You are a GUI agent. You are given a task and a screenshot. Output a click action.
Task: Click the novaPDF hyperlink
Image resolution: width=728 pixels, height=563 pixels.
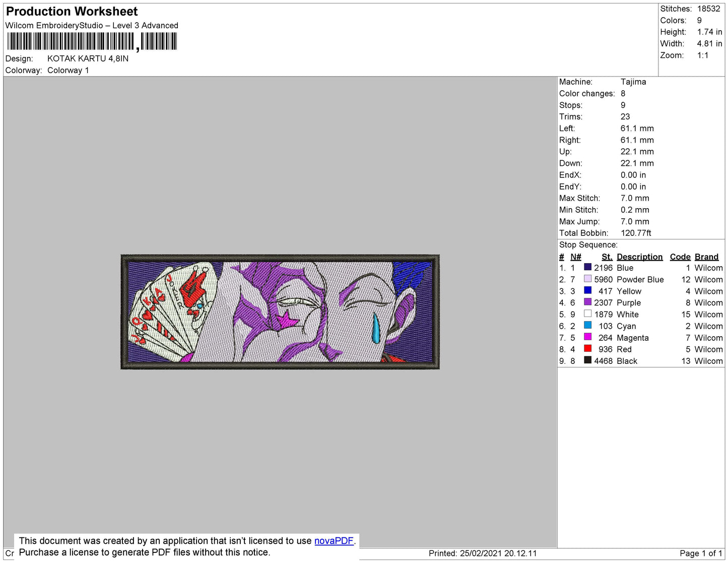(334, 541)
